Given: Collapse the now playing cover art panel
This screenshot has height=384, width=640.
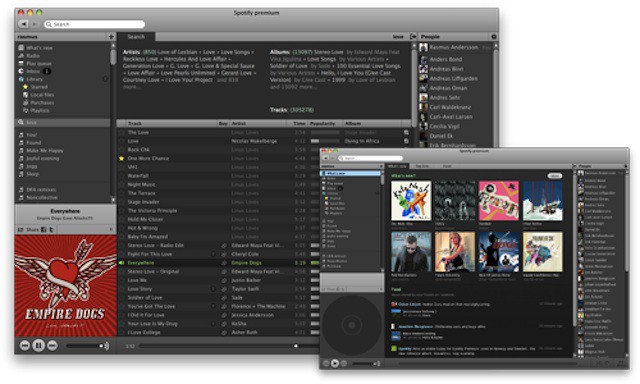Looking at the screenshot, I should 111,230.
